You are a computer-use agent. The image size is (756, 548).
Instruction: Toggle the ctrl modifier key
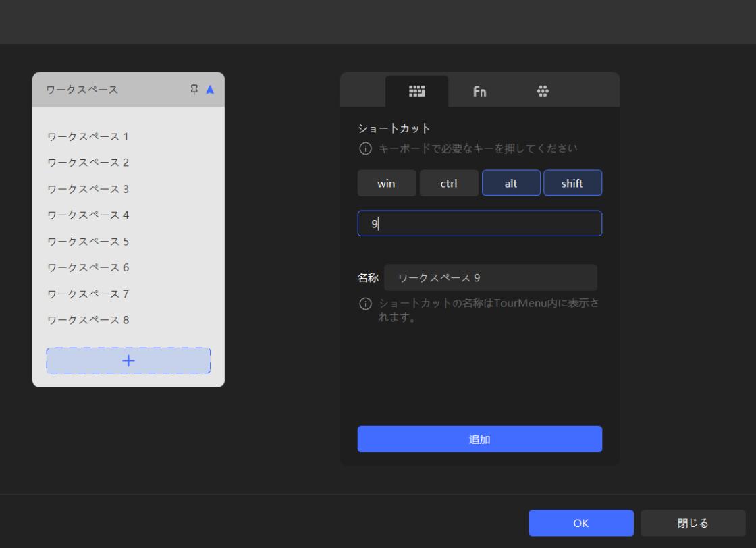449,183
